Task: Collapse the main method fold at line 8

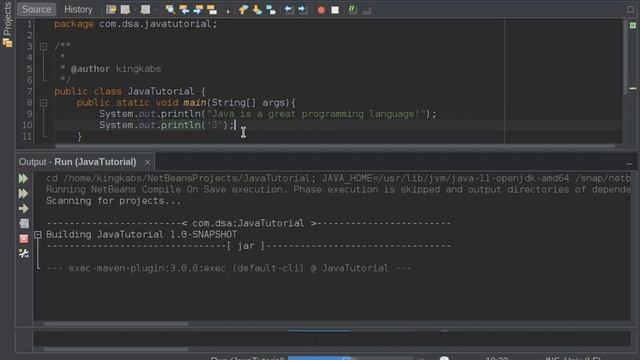Action: tap(43, 103)
